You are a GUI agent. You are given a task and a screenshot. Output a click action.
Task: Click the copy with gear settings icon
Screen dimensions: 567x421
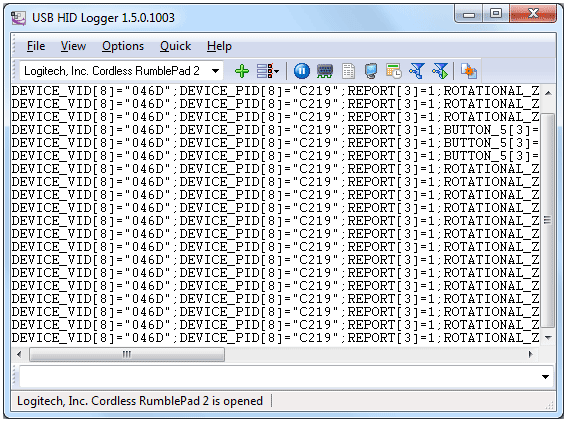469,71
